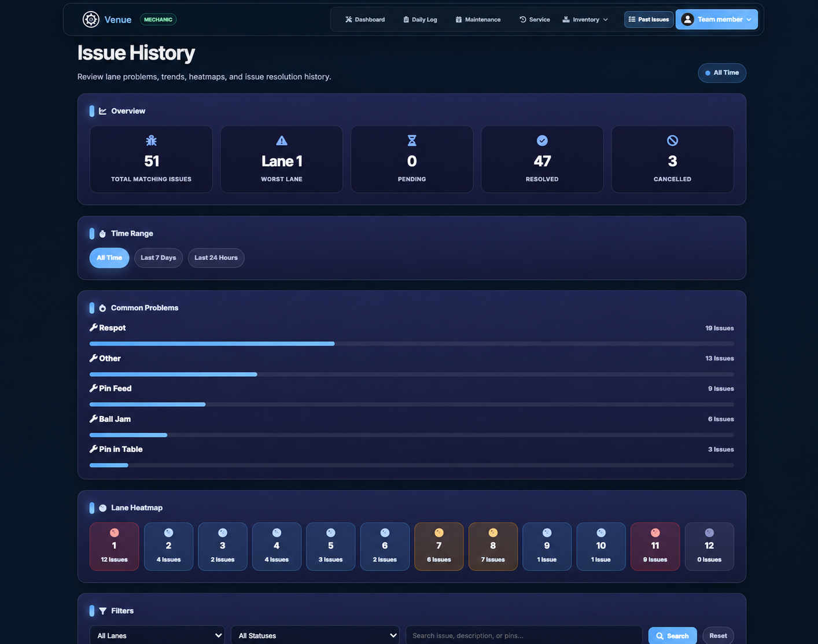
Task: Click the stopwatch icon beside Time Range
Action: click(102, 234)
